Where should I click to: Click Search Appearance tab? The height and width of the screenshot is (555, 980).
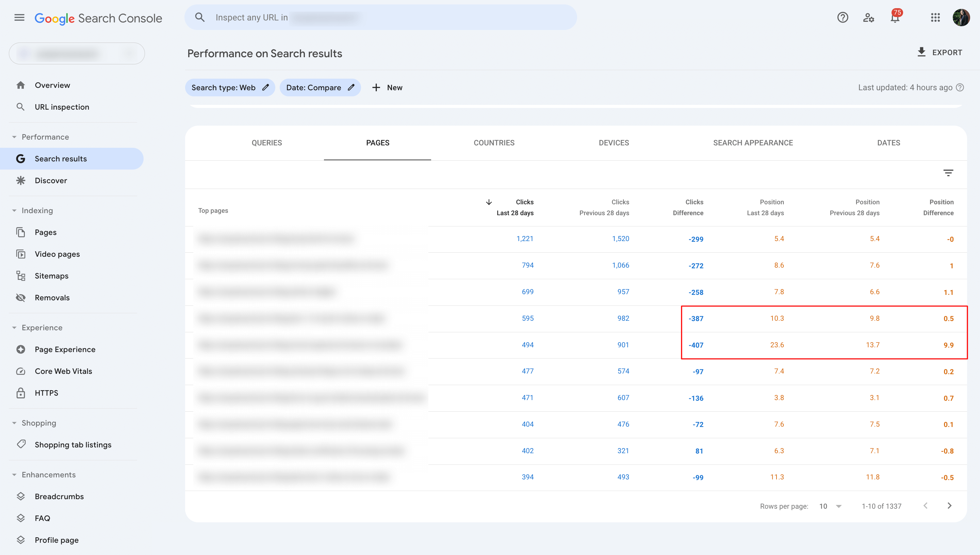(752, 143)
